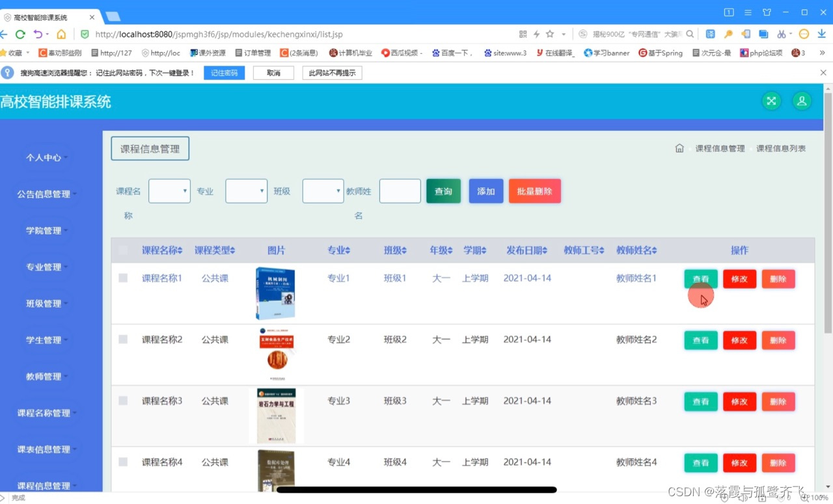Viewport: 833px width, 504px height.
Task: Close the password reminder bar
Action: tap(823, 73)
